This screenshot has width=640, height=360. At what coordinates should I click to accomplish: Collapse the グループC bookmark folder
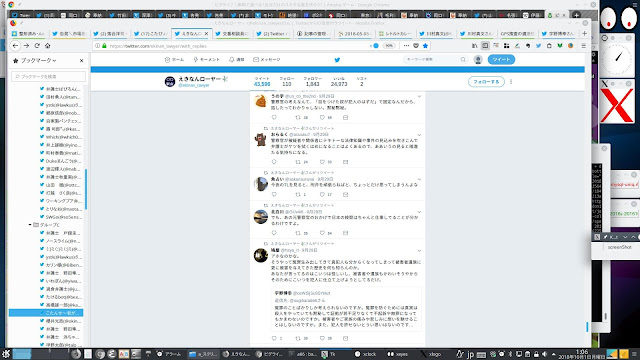[30, 225]
